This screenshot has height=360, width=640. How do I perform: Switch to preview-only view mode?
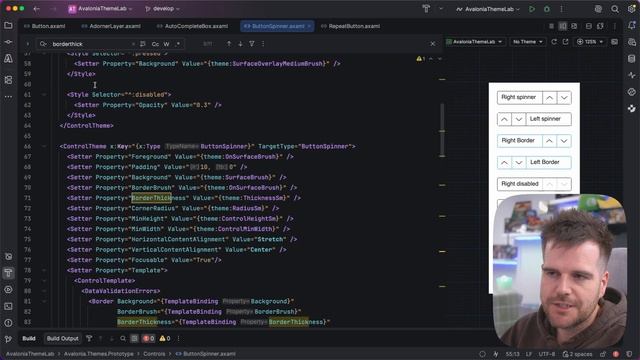[x=574, y=26]
